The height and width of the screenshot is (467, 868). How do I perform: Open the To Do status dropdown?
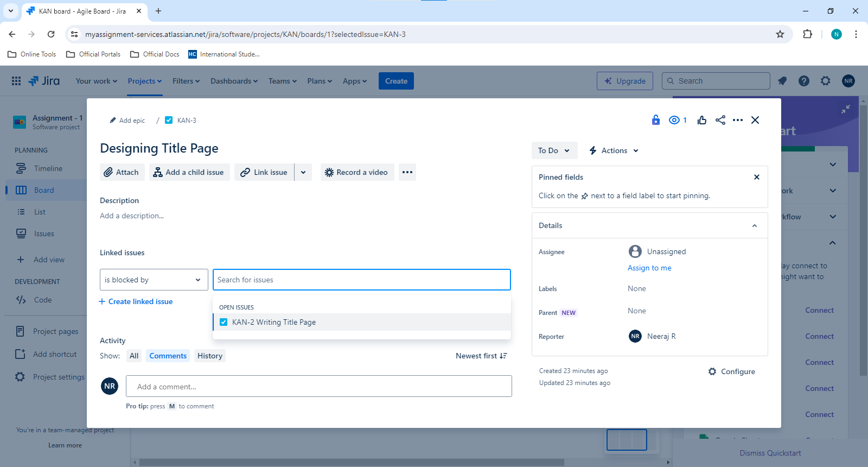pyautogui.click(x=554, y=150)
